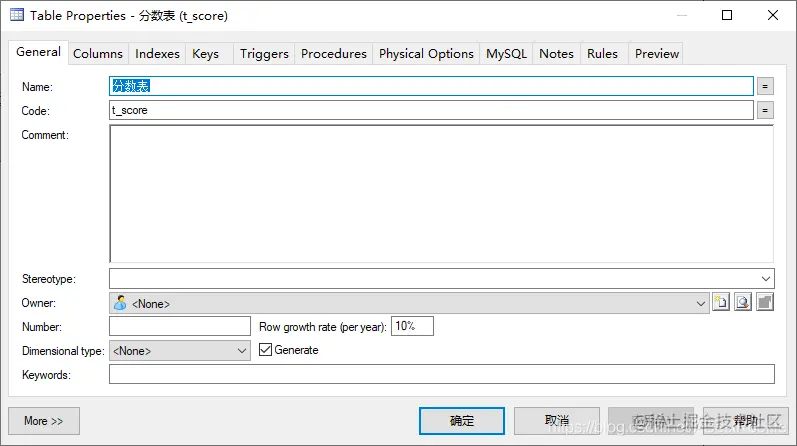Click the table icon in title bar
797x446 pixels.
(x=17, y=15)
